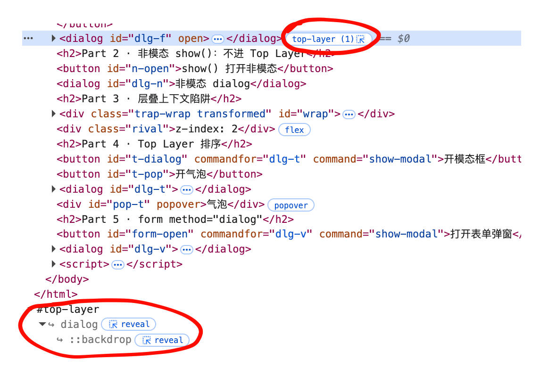540x392 pixels.
Task: Select the h2 Part 5 form method="dialog" line
Action: click(175, 219)
